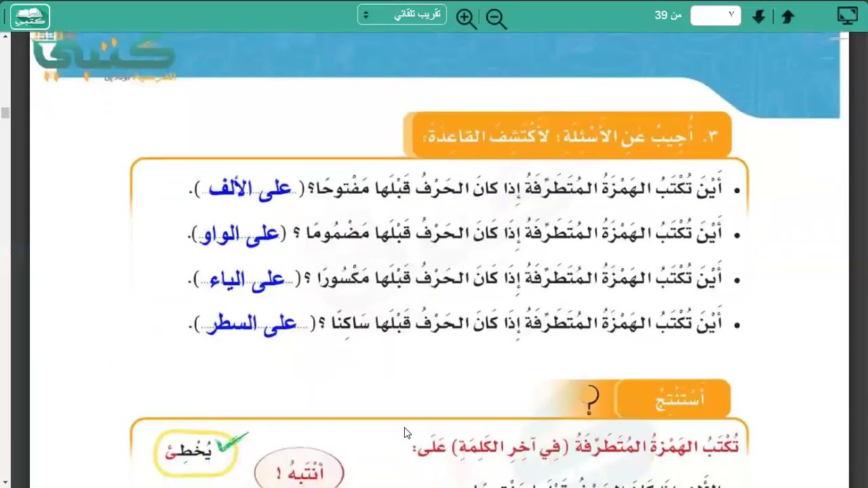Click the page number input field
This screenshot has width=868, height=488.
[715, 15]
